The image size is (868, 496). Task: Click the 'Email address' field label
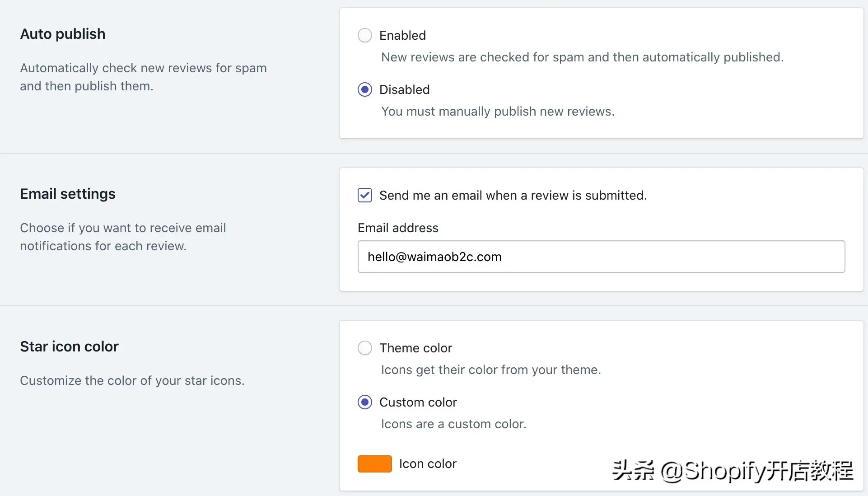tap(398, 228)
